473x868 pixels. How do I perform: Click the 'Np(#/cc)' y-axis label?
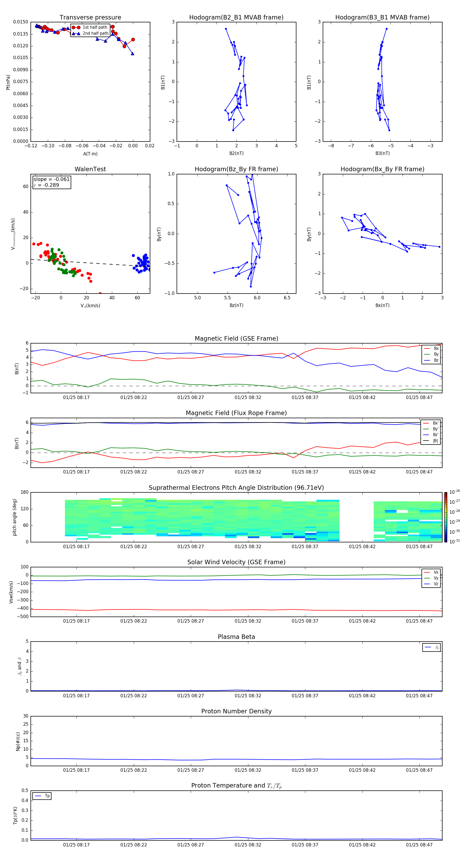(x=18, y=741)
